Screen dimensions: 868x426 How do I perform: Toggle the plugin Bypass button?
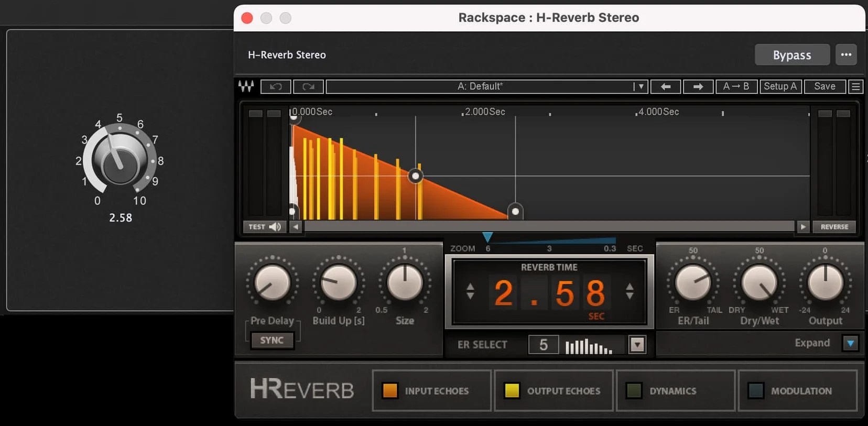click(x=792, y=54)
